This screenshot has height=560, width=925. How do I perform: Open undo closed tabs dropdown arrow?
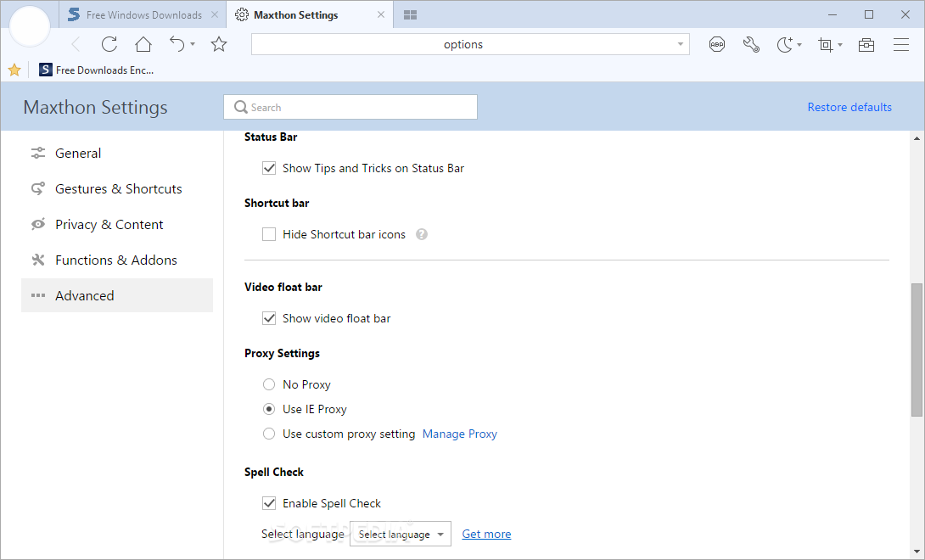(x=193, y=45)
